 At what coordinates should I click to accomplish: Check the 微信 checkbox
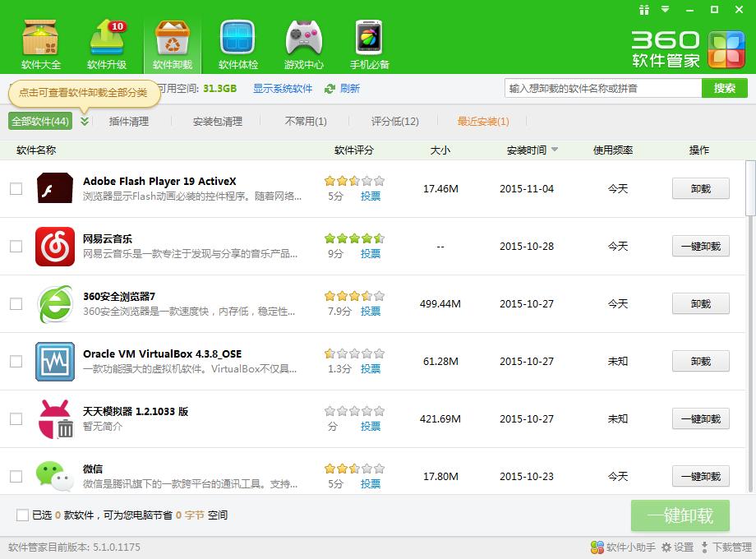pos(16,476)
